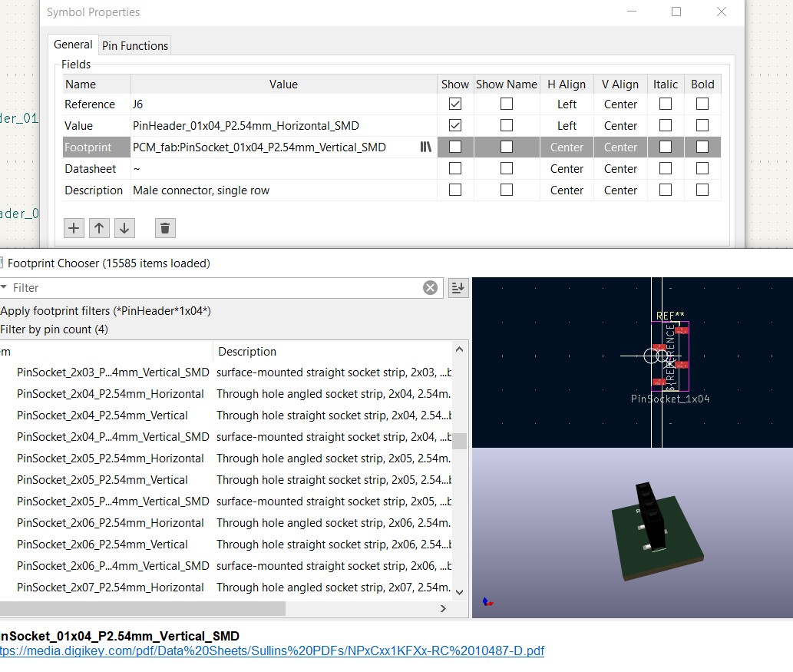Click the 2D footprint preview canvas
Viewport: 793px width, 672px height.
pyautogui.click(x=633, y=362)
